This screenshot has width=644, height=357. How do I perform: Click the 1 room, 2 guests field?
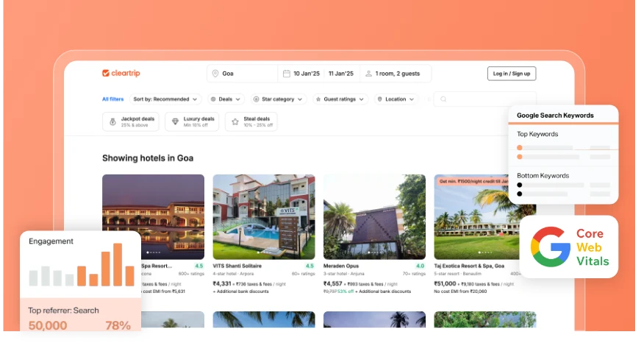tap(397, 74)
